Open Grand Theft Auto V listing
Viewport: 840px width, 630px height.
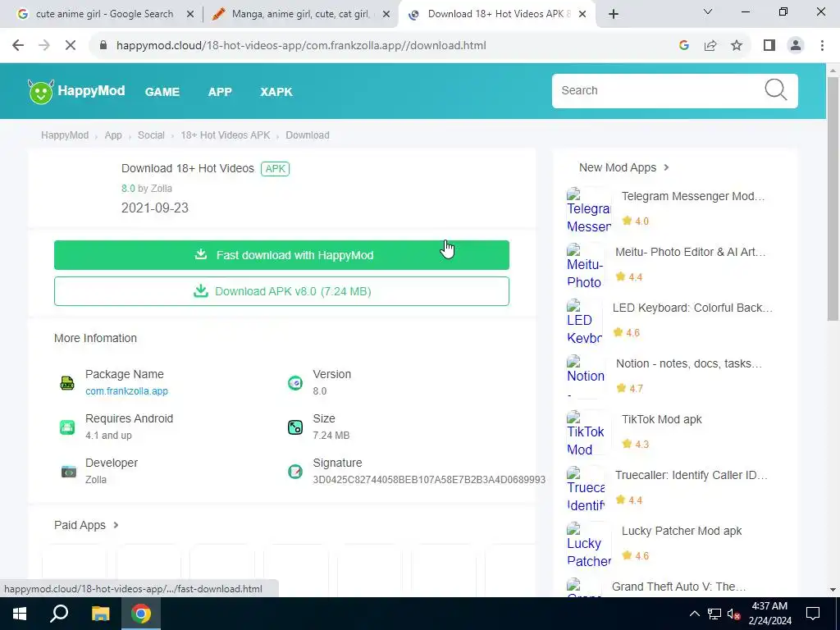click(678, 586)
